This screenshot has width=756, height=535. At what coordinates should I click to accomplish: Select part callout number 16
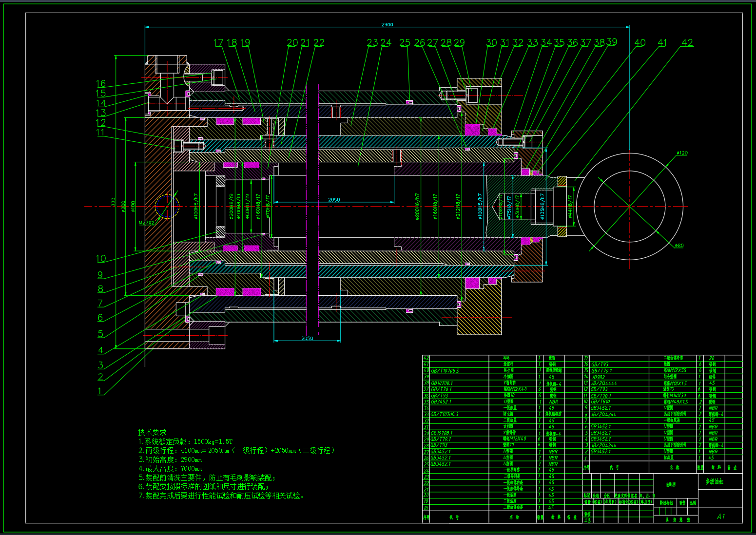click(101, 84)
